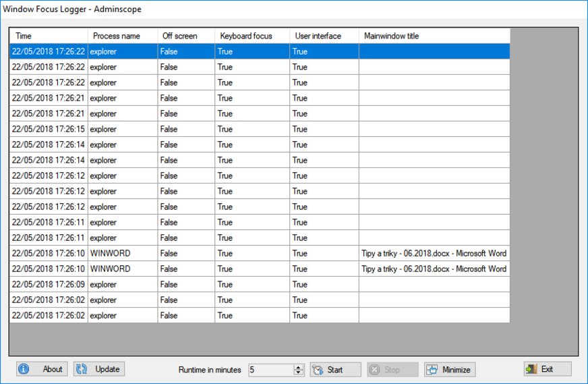
Task: Click the User interface column header
Action: pyautogui.click(x=324, y=36)
